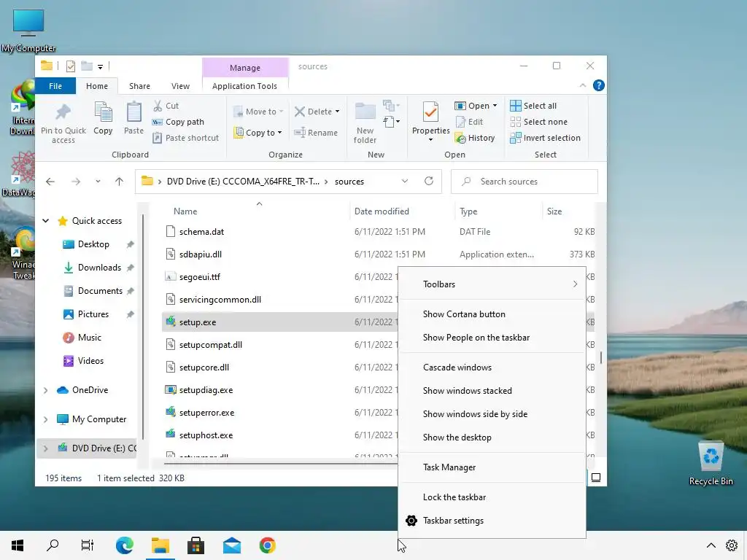Go back with the left arrow

[x=50, y=182]
